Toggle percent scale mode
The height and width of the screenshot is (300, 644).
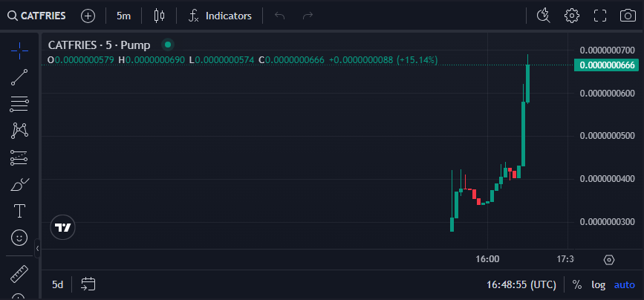(577, 285)
